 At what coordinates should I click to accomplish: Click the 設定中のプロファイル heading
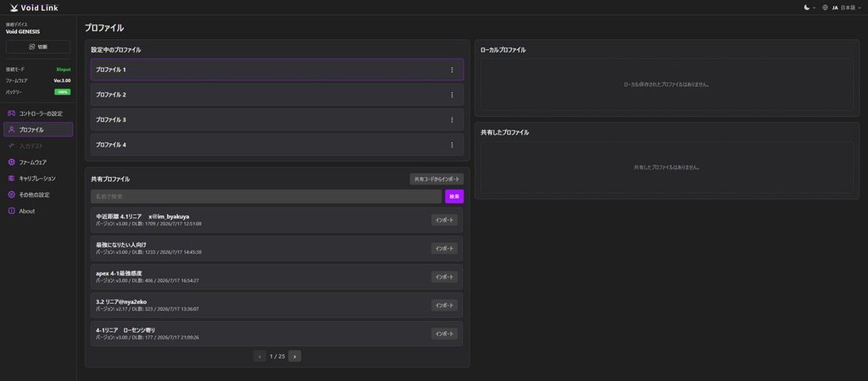pos(115,50)
